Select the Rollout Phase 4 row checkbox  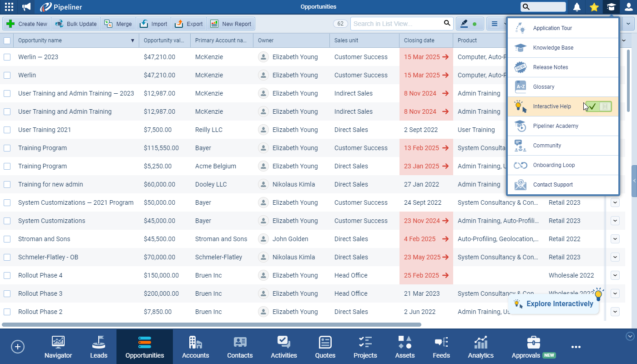[x=7, y=275]
